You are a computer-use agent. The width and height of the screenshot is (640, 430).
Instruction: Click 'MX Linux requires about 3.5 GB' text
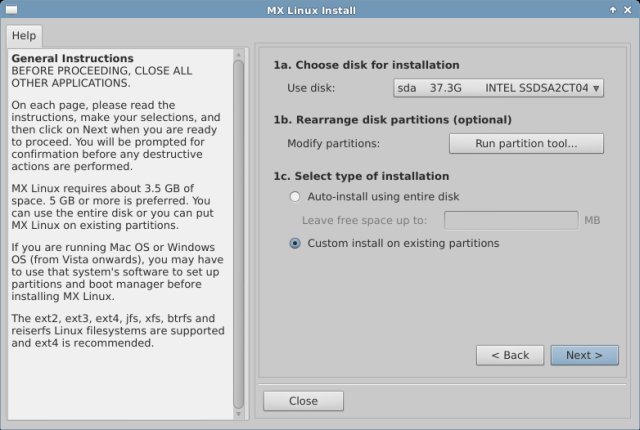(102, 188)
